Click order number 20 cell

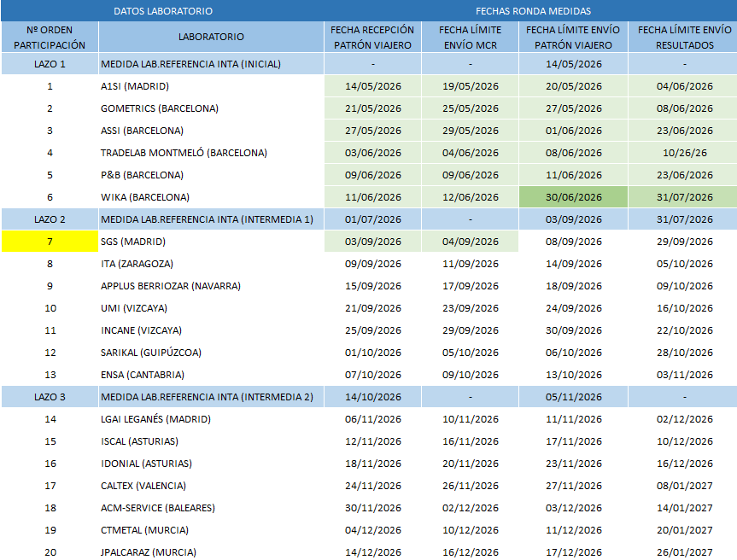coord(50,552)
